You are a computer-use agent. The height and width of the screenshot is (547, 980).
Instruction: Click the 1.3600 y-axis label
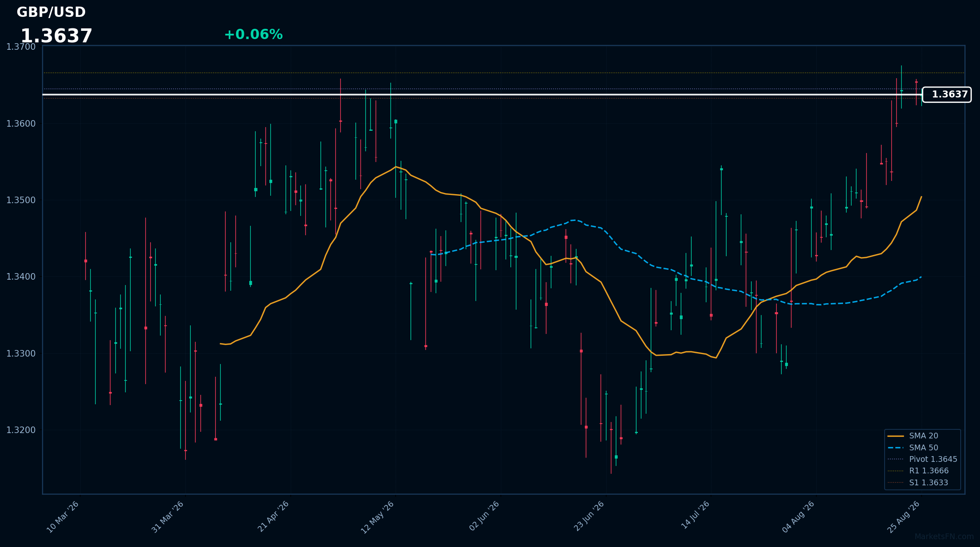(21, 124)
